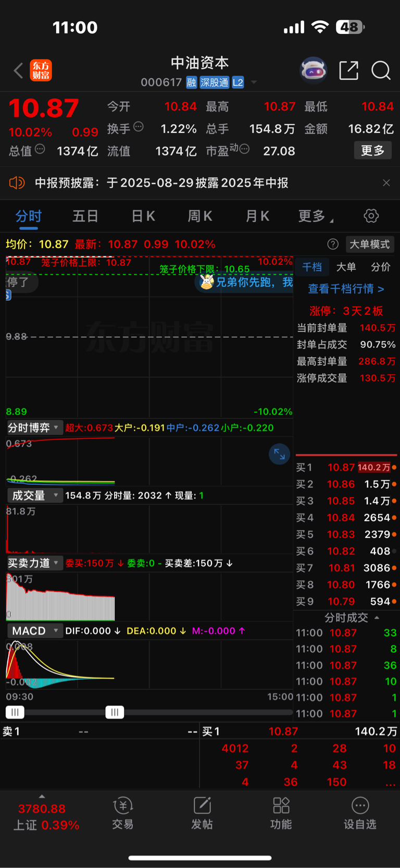
Task: Tap 更多 button in quote header
Action: tap(372, 151)
